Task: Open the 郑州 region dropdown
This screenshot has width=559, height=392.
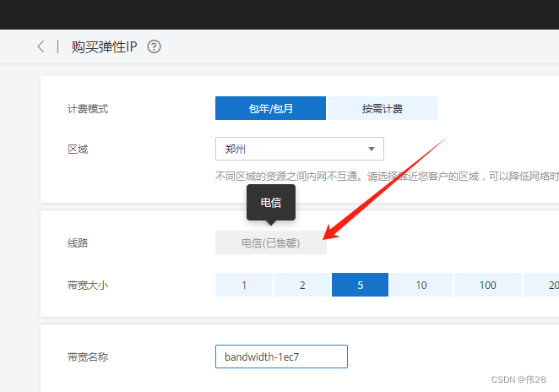Action: point(299,149)
